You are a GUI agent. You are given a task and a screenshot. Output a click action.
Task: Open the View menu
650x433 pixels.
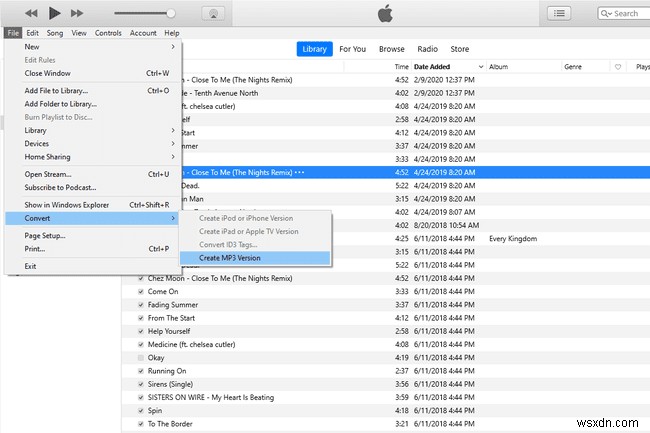click(79, 33)
